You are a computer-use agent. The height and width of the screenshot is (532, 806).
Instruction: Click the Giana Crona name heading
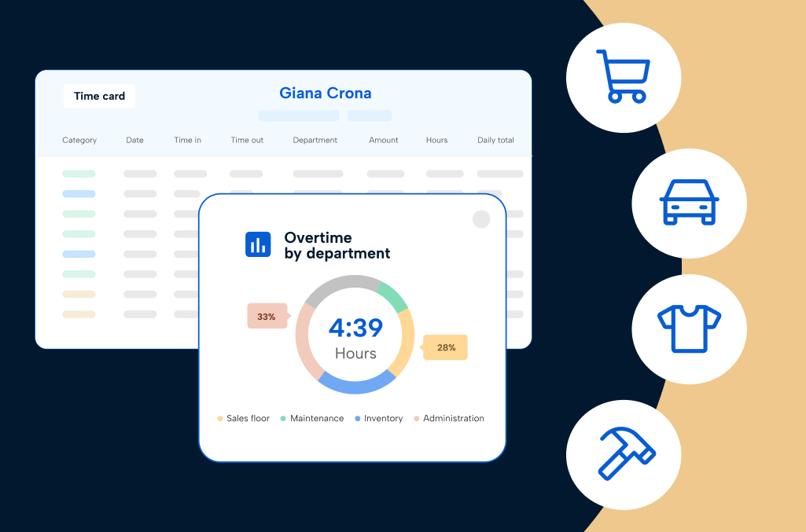(326, 93)
